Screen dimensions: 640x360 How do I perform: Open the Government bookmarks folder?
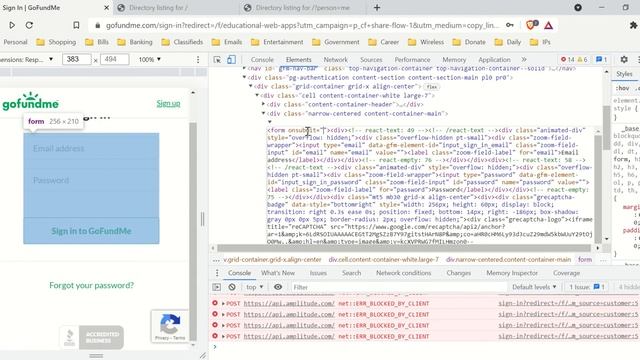click(x=336, y=42)
